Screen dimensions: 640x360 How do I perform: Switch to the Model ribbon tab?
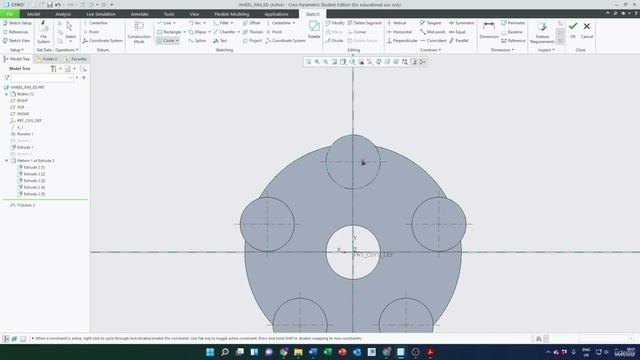click(33, 14)
